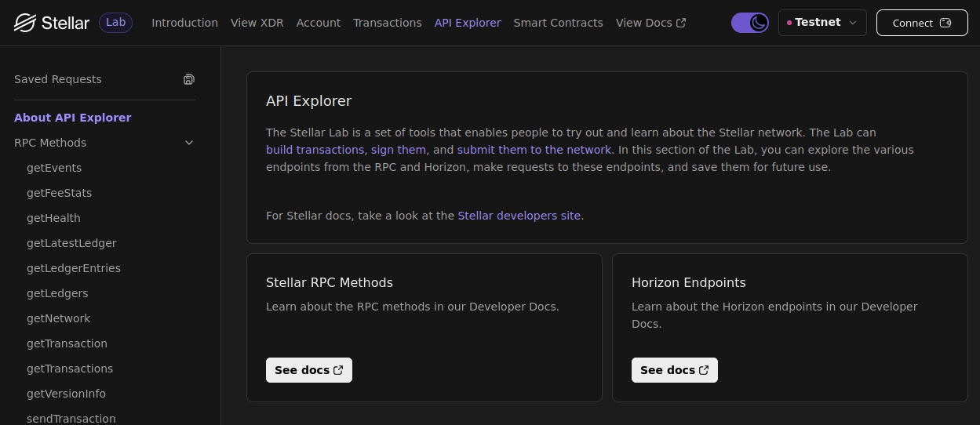This screenshot has height=425, width=980.
Task: Click See docs under Horizon Endpoints
Action: [674, 370]
